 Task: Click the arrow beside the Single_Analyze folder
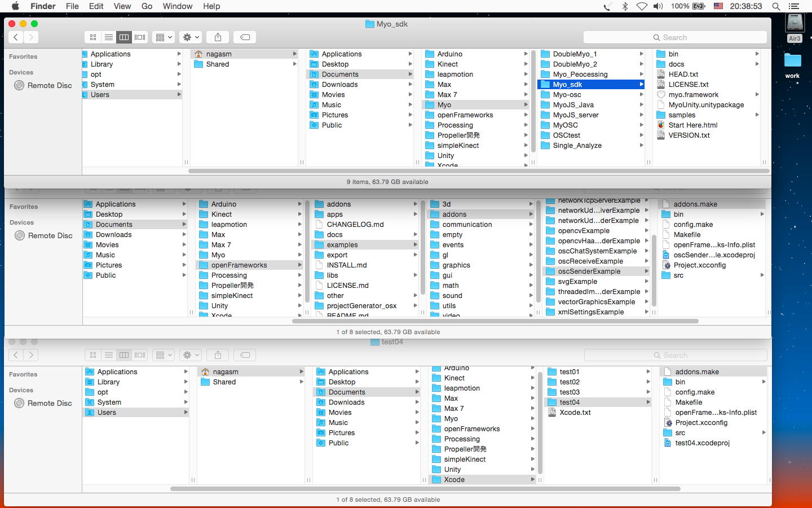tap(641, 146)
